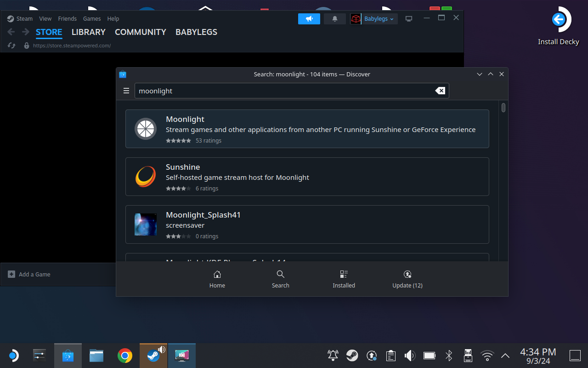Viewport: 588px width, 368px height.
Task: Open the tray notifications bell
Action: [x=333, y=356]
